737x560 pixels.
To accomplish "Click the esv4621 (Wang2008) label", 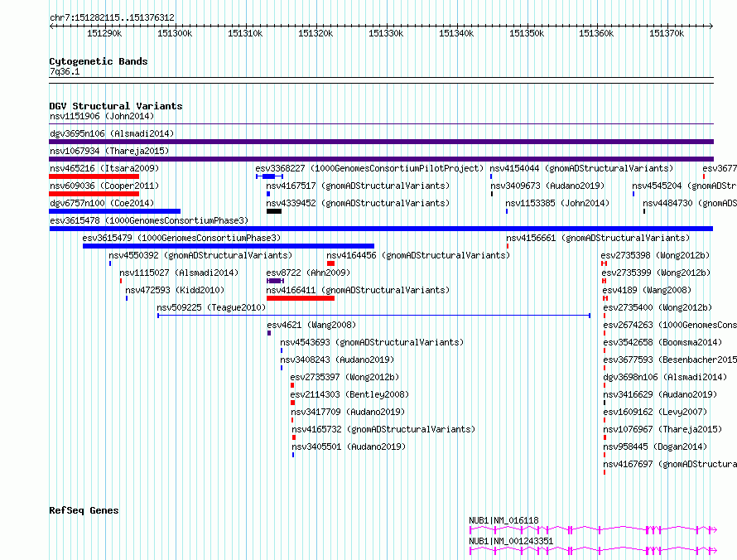I will [311, 325].
